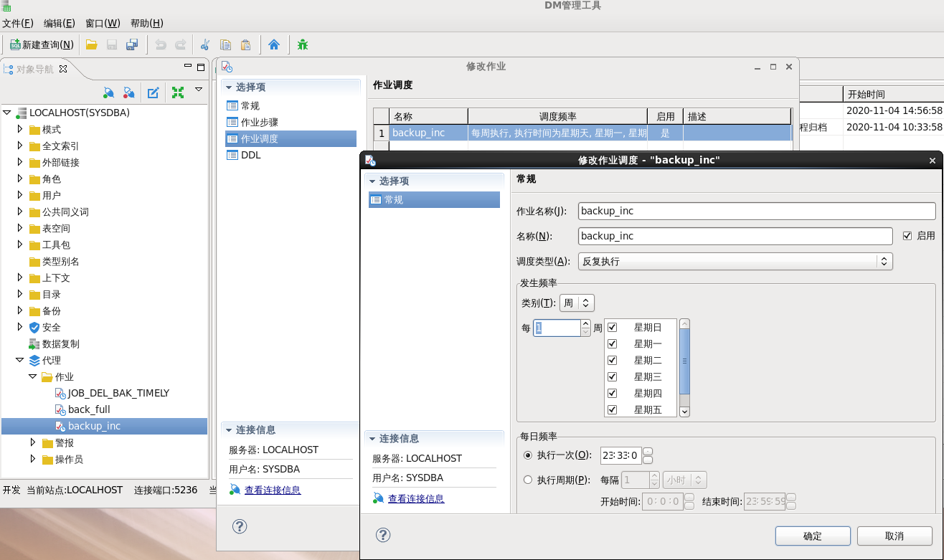
Task: Select the Open File toolbar icon
Action: (x=90, y=44)
